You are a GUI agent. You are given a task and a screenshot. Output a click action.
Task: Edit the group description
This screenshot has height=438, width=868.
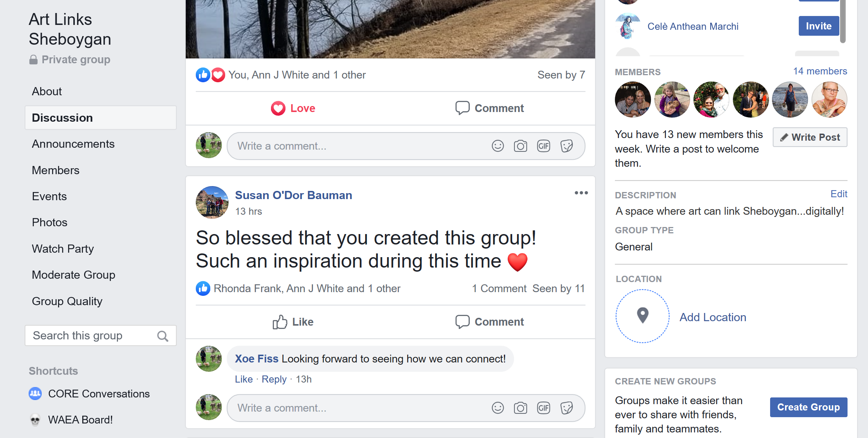839,194
